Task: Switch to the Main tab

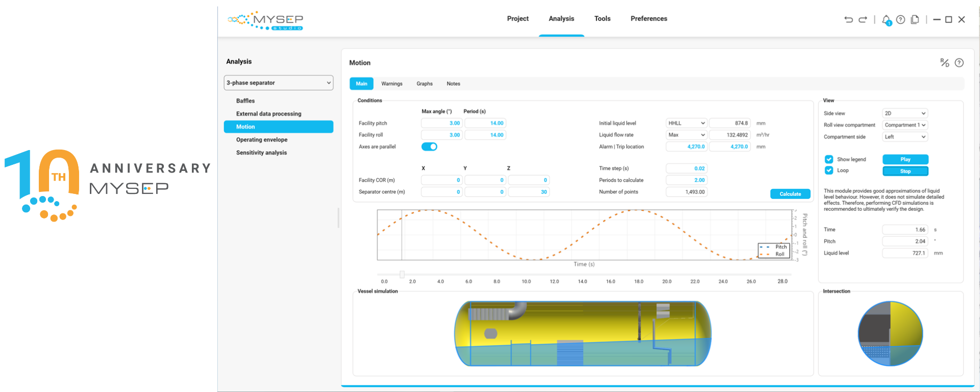Action: [x=361, y=84]
